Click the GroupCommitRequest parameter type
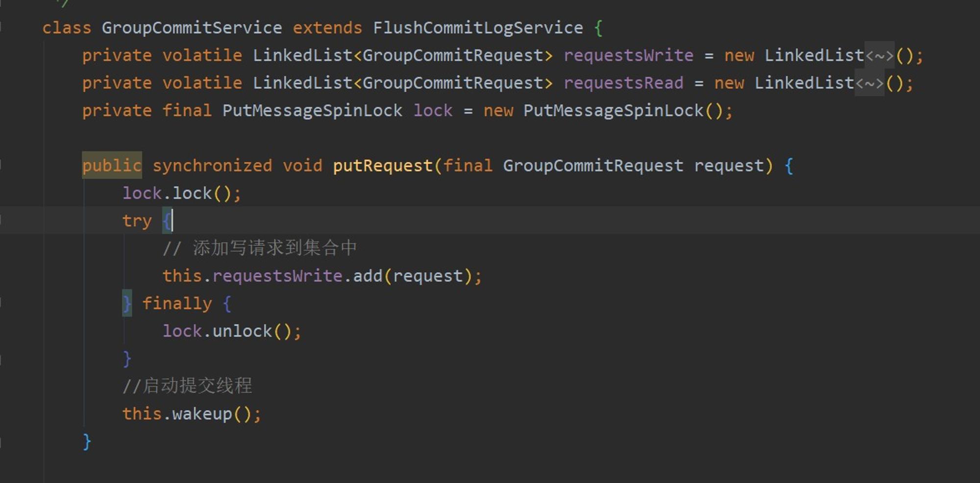 tap(593, 166)
